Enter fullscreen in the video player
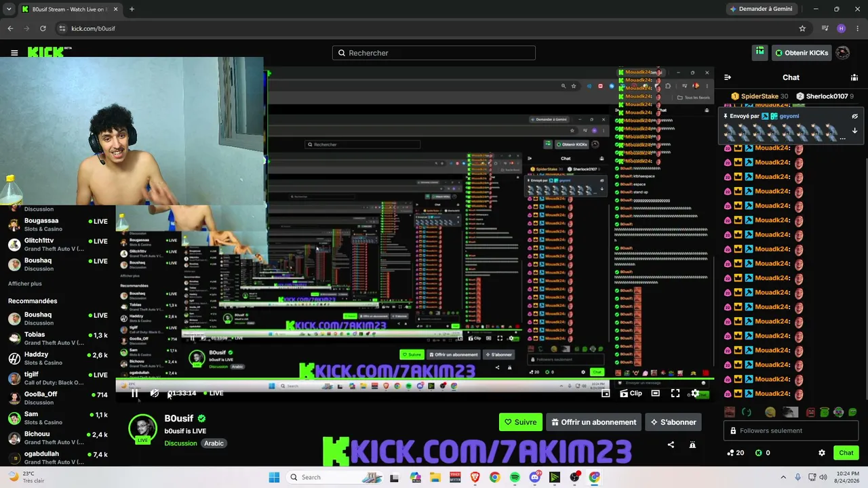868x488 pixels. click(675, 393)
